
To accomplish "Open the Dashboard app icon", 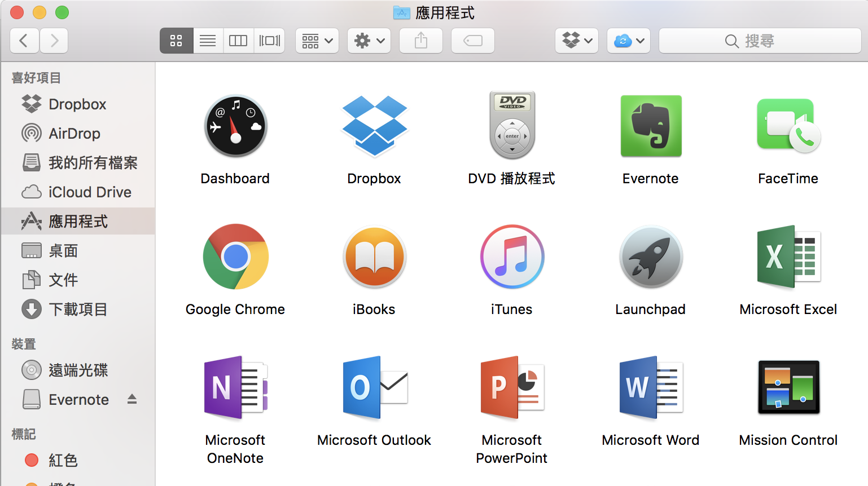I will tap(235, 126).
